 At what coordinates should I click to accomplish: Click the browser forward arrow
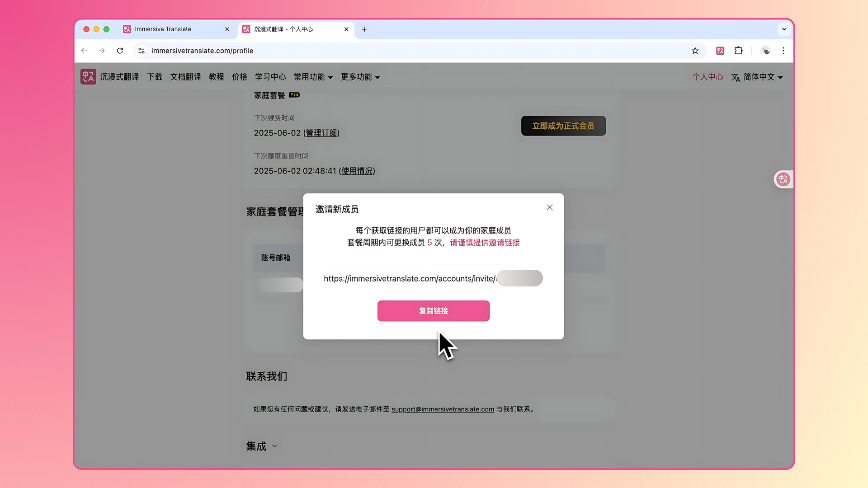[102, 51]
